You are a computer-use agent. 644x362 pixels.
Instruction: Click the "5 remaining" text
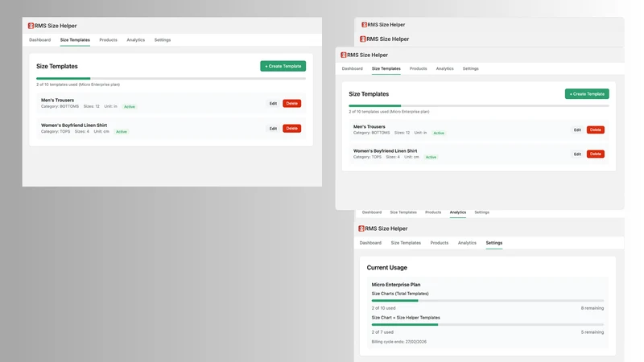(x=592, y=332)
